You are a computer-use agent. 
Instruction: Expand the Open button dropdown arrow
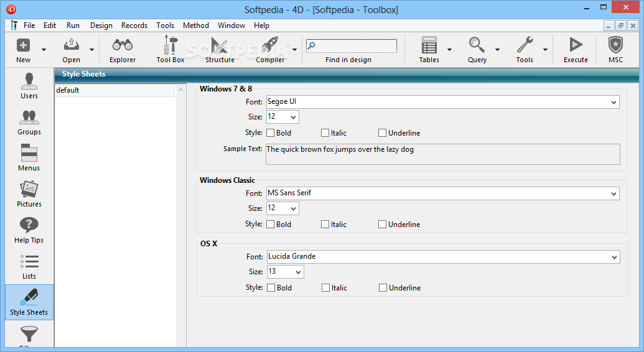pos(91,50)
